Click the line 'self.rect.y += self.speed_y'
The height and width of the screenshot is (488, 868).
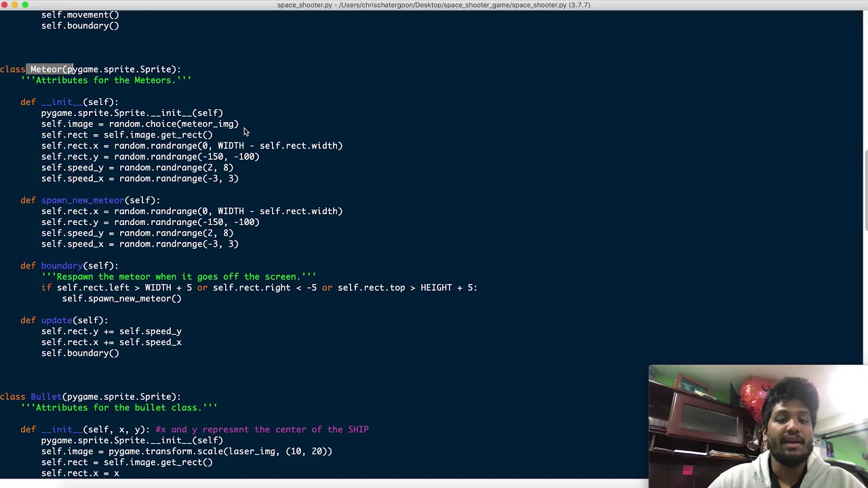tap(111, 331)
